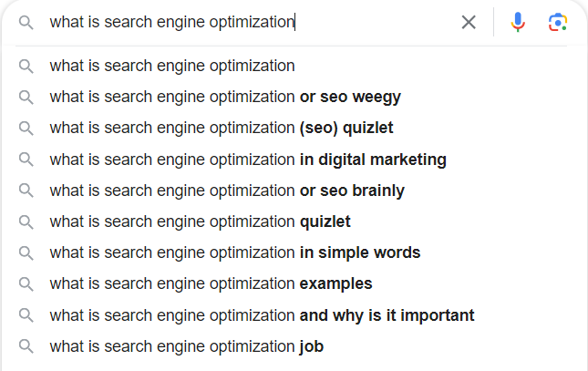The image size is (588, 371).
Task: Pick the suggestion ending in just 'quizlet'
Action: coord(200,222)
